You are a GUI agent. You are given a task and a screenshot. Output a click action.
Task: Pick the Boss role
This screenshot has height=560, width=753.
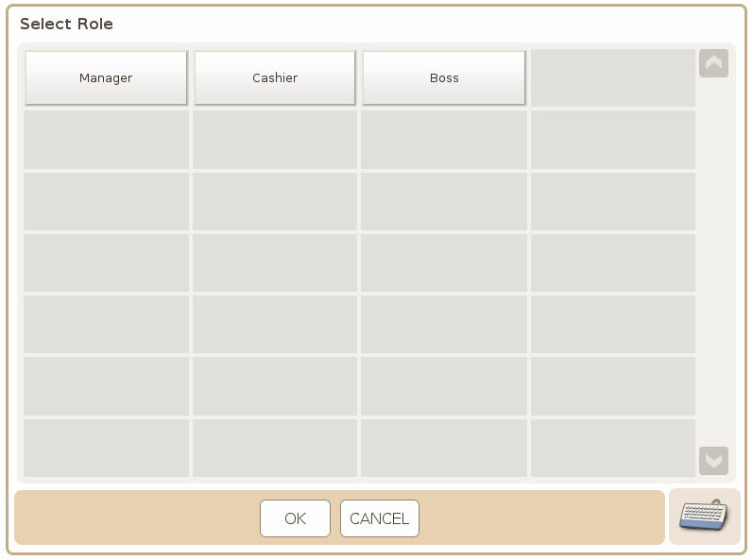click(444, 77)
